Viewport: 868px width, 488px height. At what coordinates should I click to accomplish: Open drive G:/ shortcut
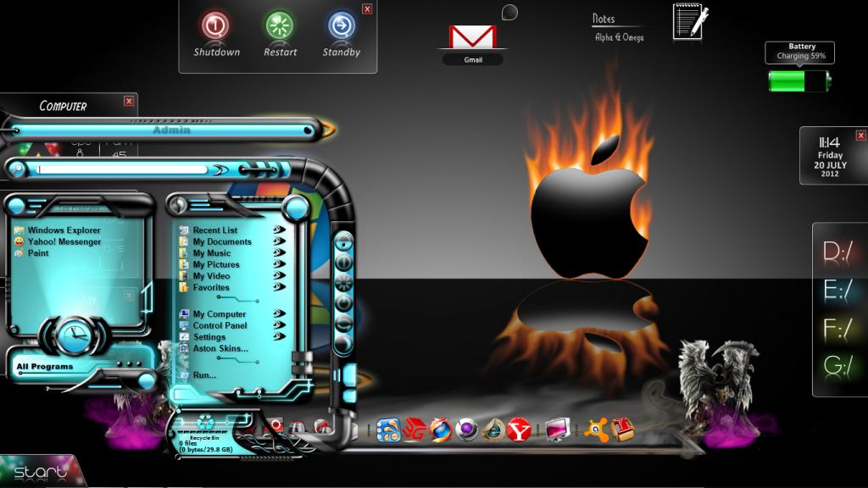[x=838, y=366]
